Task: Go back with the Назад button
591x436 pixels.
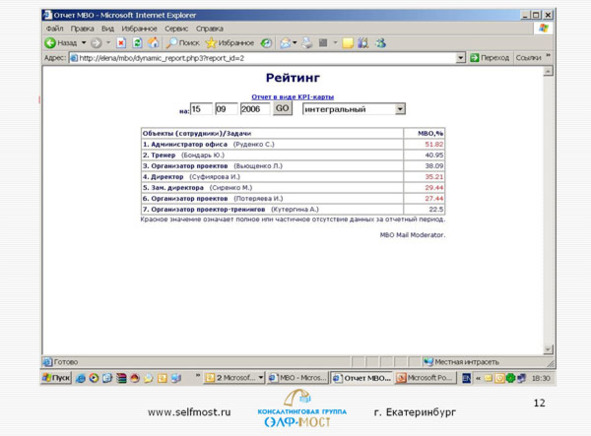Action: click(x=61, y=43)
